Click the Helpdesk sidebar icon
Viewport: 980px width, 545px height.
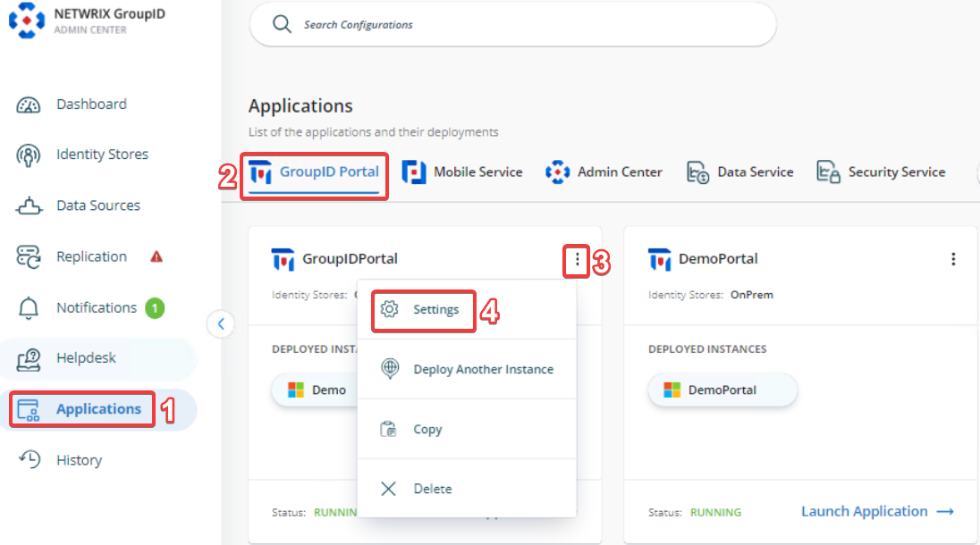pyautogui.click(x=30, y=359)
